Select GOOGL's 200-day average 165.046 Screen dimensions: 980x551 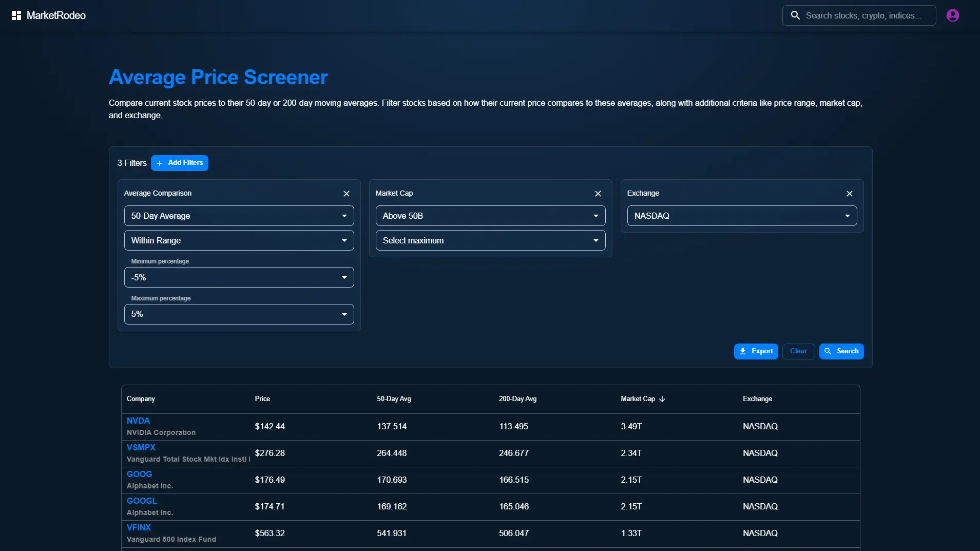(514, 506)
